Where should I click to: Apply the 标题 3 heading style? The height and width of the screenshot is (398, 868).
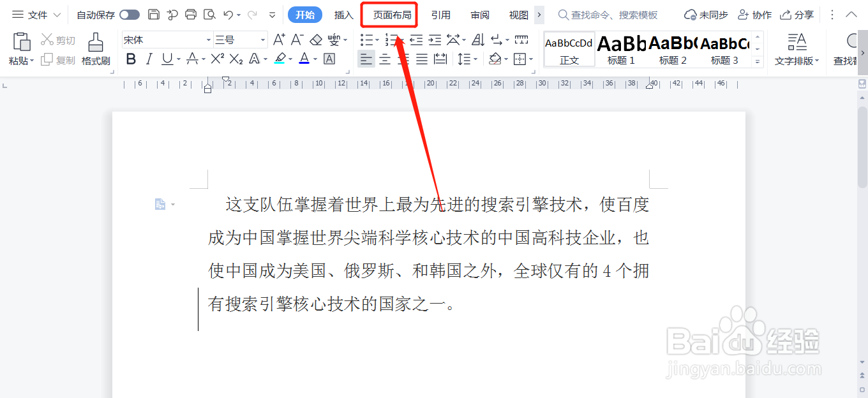coord(724,50)
